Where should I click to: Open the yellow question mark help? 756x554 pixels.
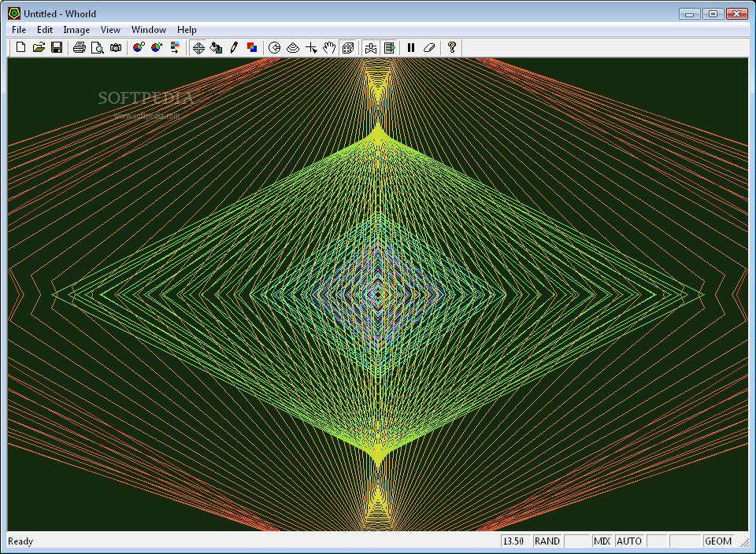pyautogui.click(x=452, y=47)
